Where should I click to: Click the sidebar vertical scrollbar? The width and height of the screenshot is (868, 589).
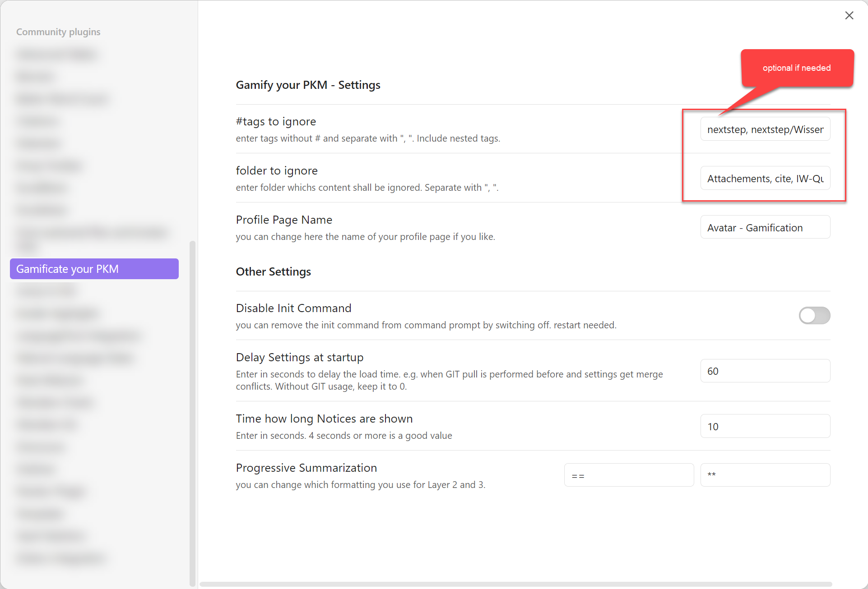pos(192,406)
